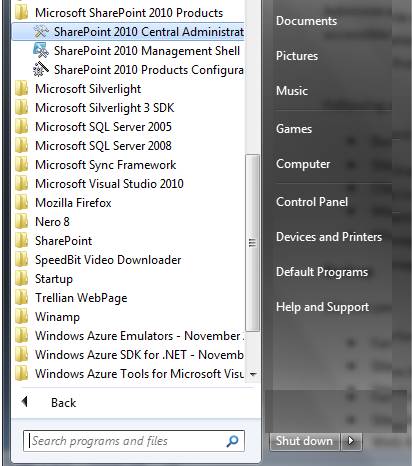Launch SharePoint 2010 Central Administration icon

click(x=41, y=32)
